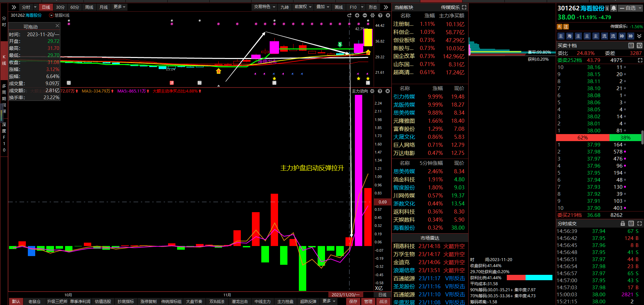Zoom in the K-line chart with plus icon
This screenshot has width=644, height=305.
(357, 15)
